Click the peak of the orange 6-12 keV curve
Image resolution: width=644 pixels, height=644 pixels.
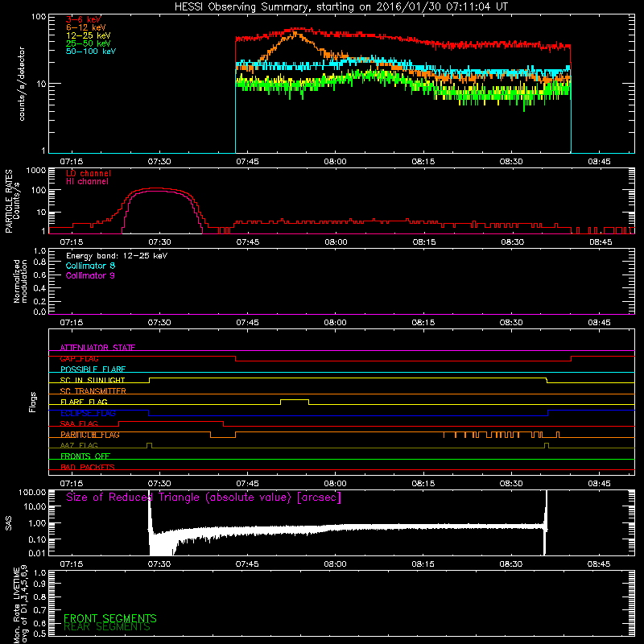(295, 35)
